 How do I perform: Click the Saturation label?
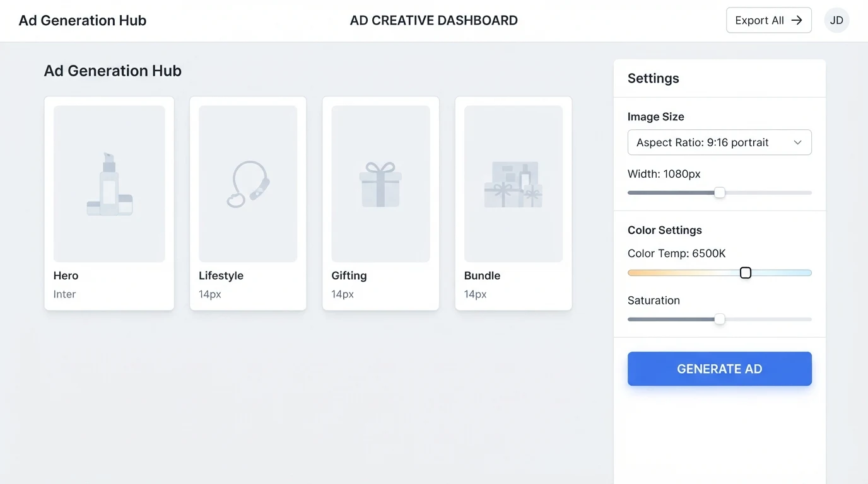click(x=654, y=301)
